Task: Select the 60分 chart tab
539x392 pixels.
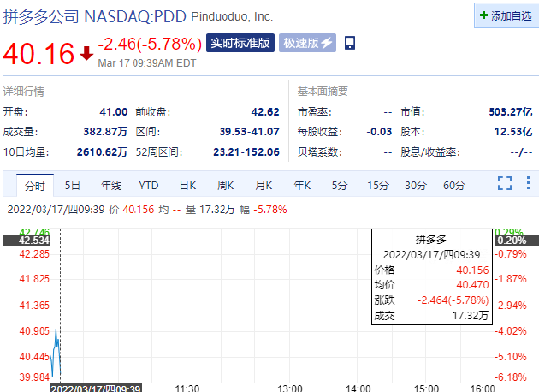Action: tap(454, 186)
